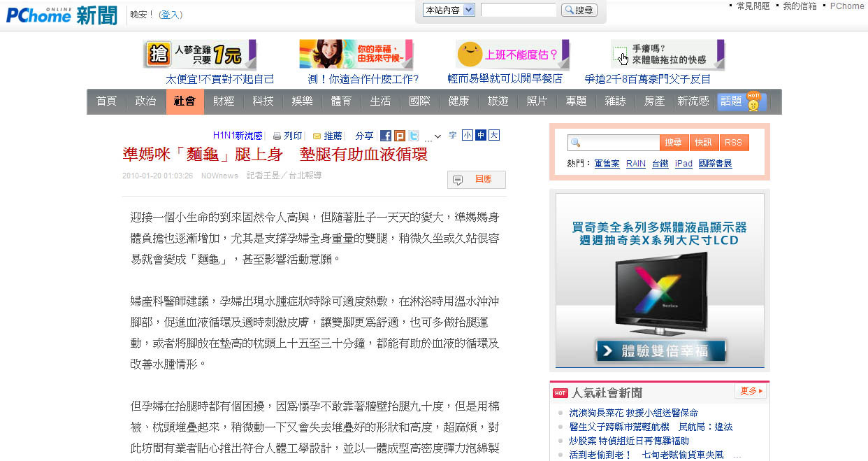Screen dimensions: 868x461
Task: Click the PChome 新聞 logo
Action: (62, 15)
